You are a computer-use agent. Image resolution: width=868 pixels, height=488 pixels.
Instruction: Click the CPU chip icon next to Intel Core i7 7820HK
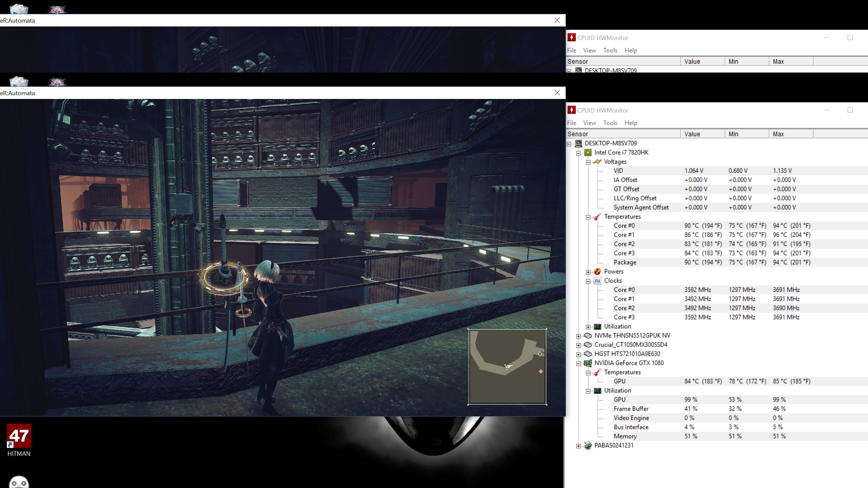(588, 152)
